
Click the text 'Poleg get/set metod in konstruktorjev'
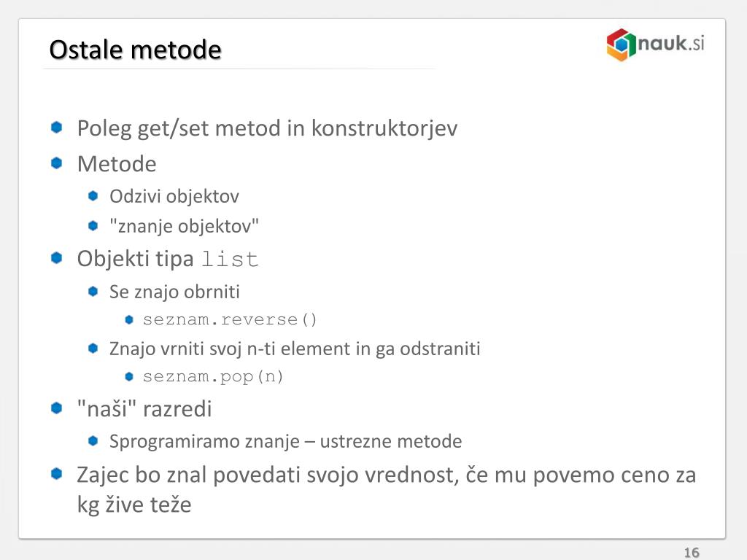(x=267, y=128)
